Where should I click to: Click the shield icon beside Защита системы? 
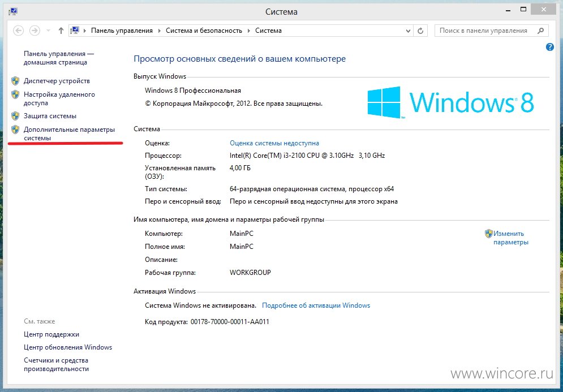15,116
